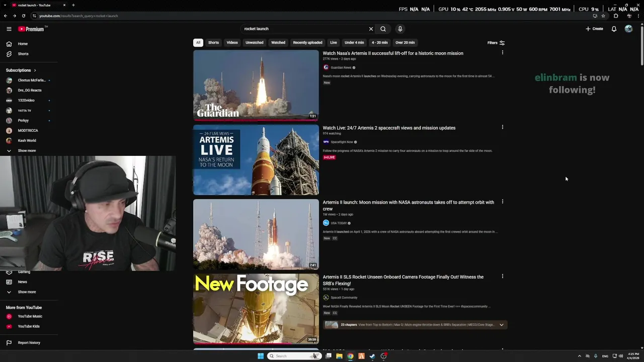Start voice search with the microphone icon
644x362 pixels.
(400, 29)
